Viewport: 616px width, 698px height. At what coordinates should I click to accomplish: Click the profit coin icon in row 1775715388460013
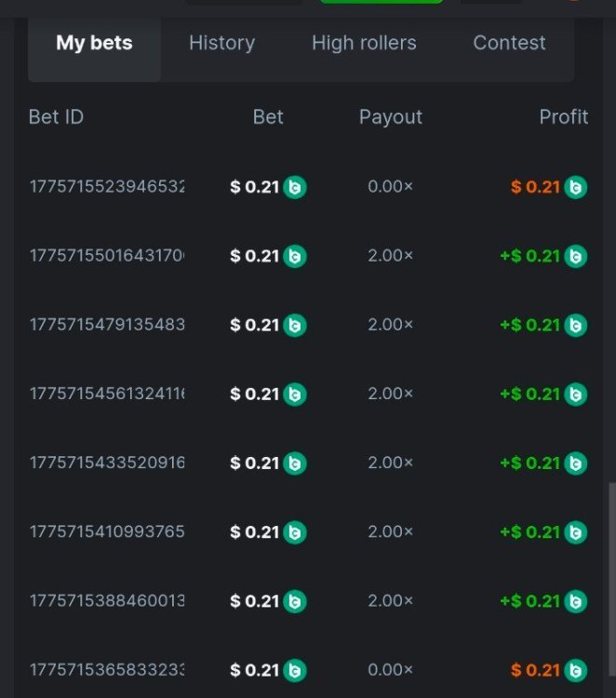[576, 601]
